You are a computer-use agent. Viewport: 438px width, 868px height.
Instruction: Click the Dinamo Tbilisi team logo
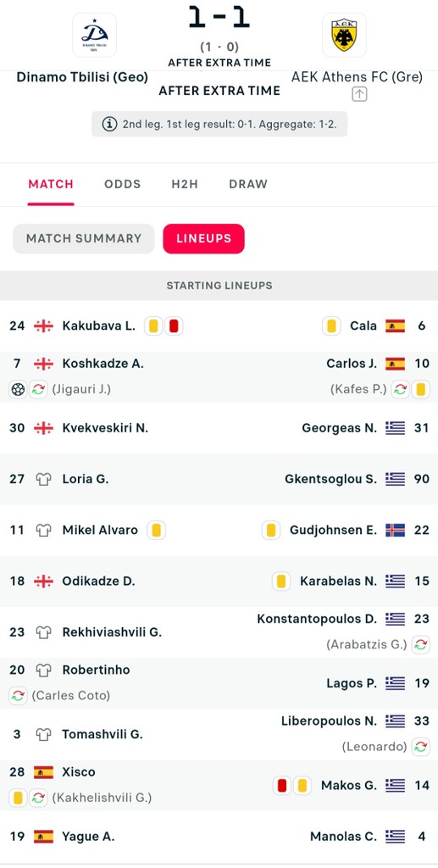(x=95, y=35)
